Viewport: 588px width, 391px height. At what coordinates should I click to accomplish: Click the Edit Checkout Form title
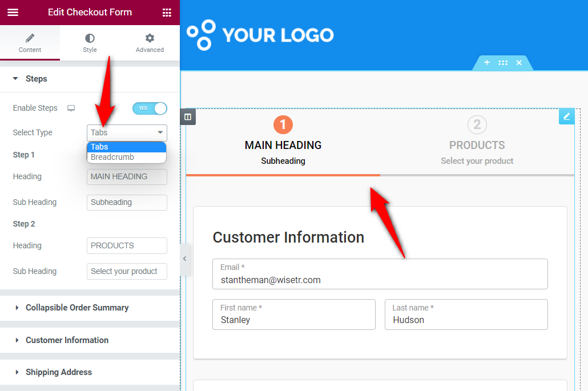[90, 13]
